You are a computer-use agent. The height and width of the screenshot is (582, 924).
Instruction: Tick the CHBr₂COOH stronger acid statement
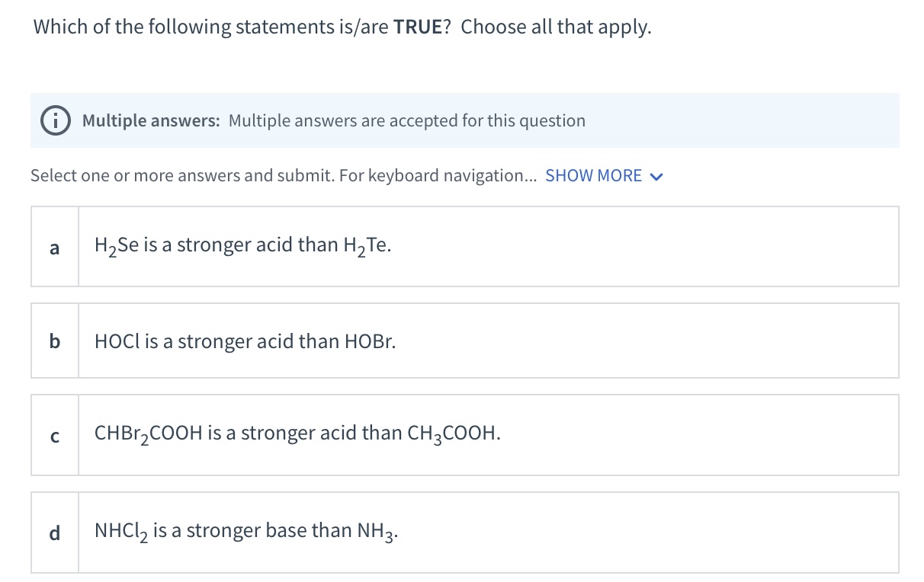[297, 434]
